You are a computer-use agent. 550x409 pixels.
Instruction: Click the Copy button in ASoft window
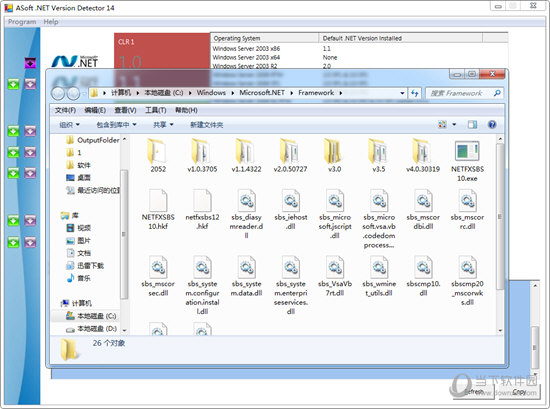point(518,391)
